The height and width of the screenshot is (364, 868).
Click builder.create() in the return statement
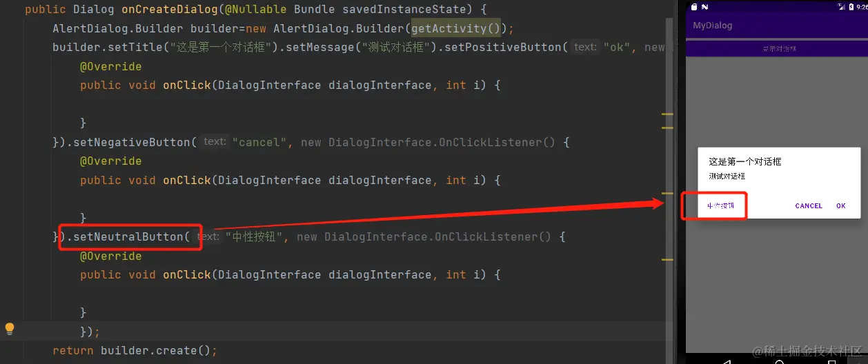coord(155,350)
